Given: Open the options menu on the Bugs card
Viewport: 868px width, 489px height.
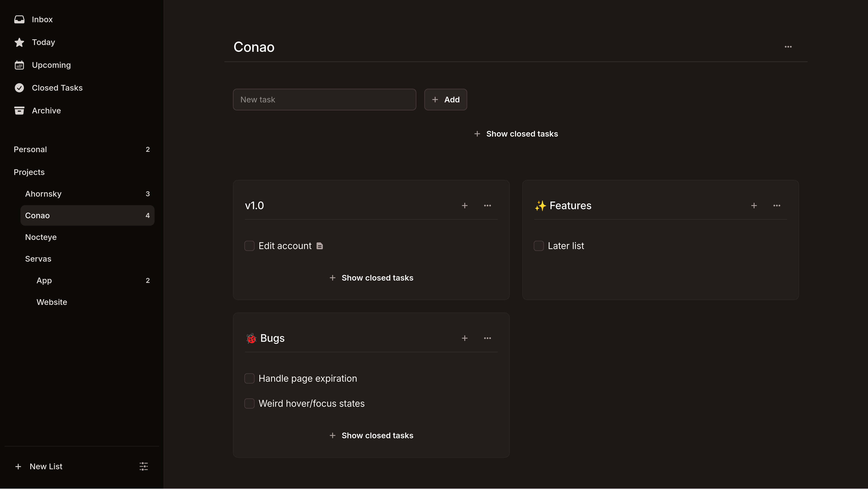Looking at the screenshot, I should pos(488,338).
